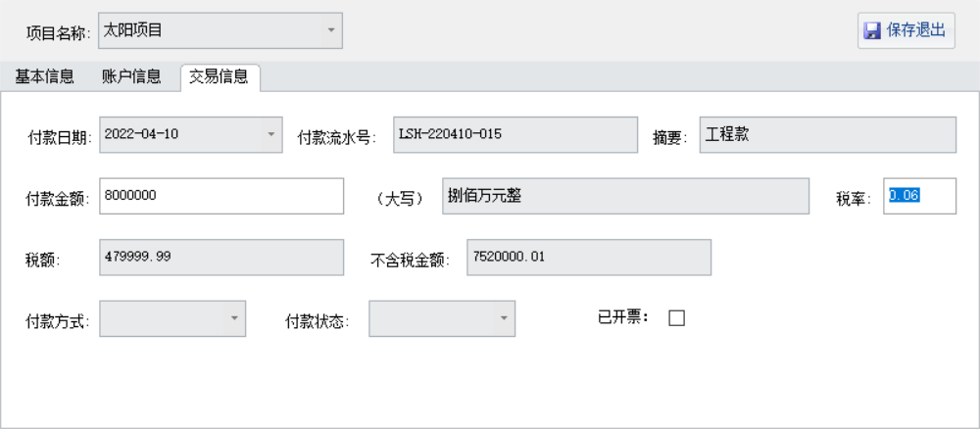Click the 不含税金额 field showing 7520000.01
This screenshot has width=980, height=429.
click(588, 258)
